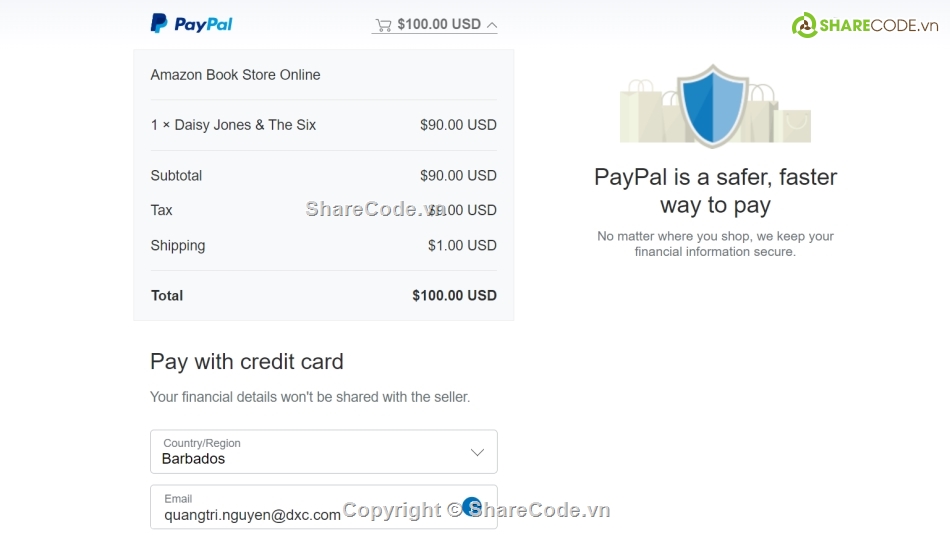Click the PayPal logo

pos(191,24)
